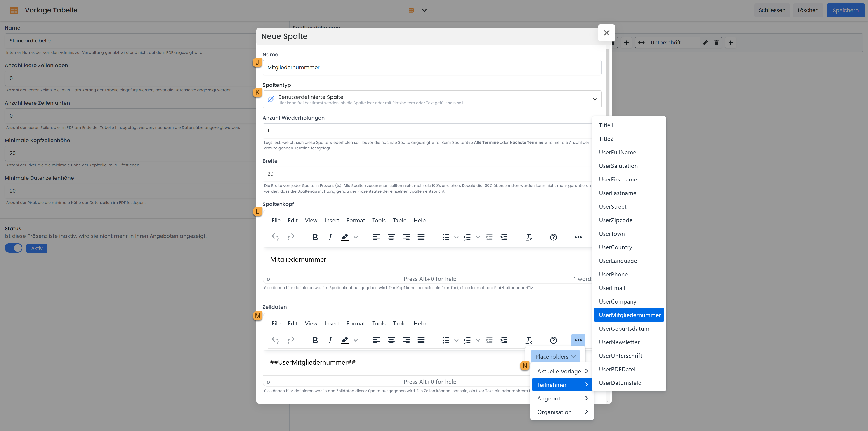Open the help icon in the Spaltenkopf toolbar
This screenshot has width=868, height=431.
click(553, 237)
